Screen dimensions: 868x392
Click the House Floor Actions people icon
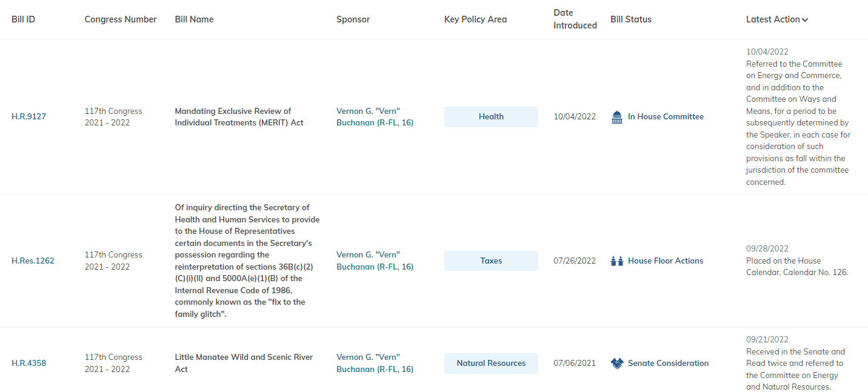click(x=617, y=261)
